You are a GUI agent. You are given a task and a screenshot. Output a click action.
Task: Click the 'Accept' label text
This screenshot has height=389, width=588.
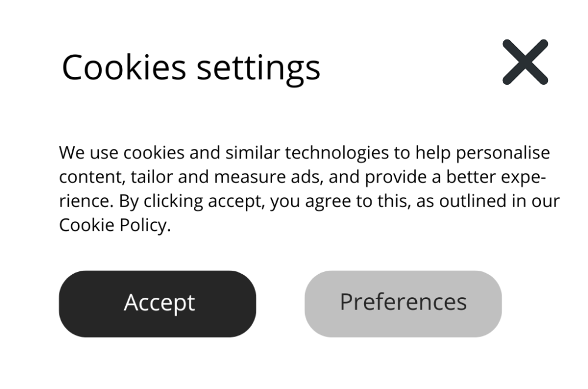point(159,302)
